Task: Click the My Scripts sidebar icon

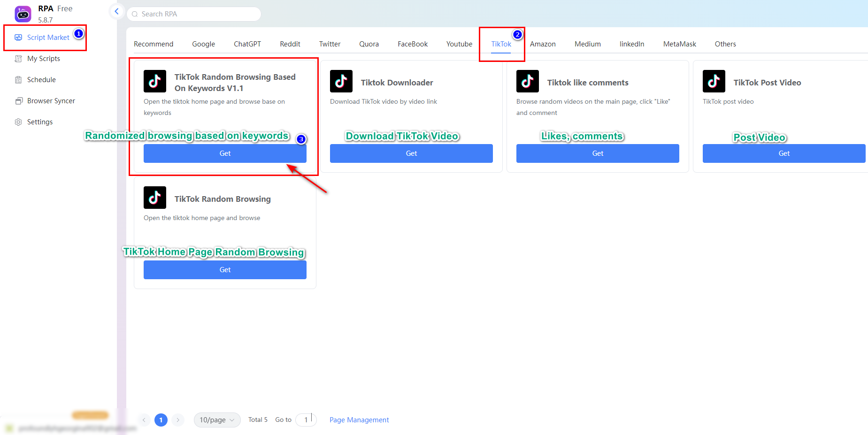Action: [x=18, y=59]
